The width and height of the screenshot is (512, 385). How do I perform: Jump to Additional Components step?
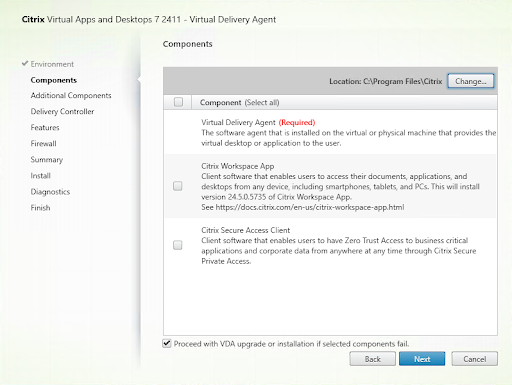pyautogui.click(x=71, y=95)
